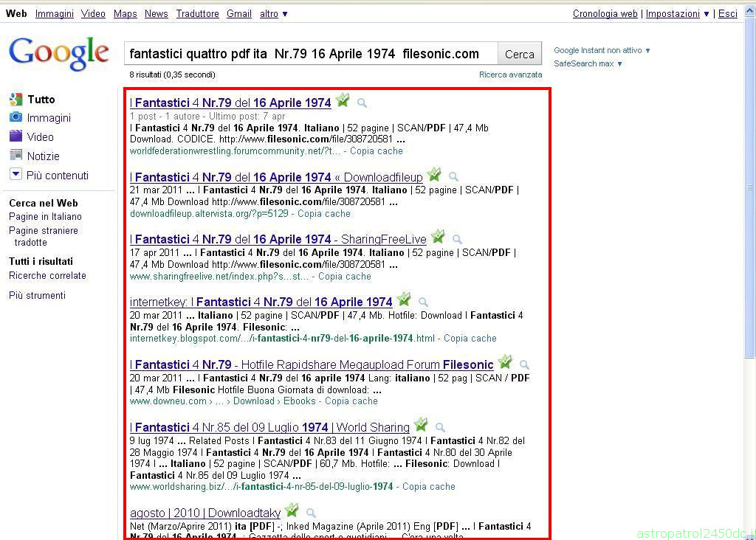Click the Video icon in the sidebar
Screen dimensions: 756x540
point(16,136)
